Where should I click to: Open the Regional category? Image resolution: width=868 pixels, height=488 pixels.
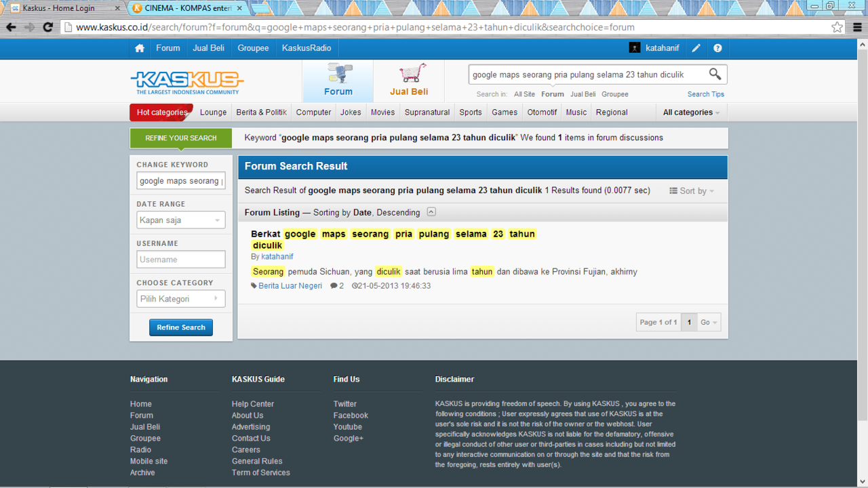pyautogui.click(x=612, y=113)
